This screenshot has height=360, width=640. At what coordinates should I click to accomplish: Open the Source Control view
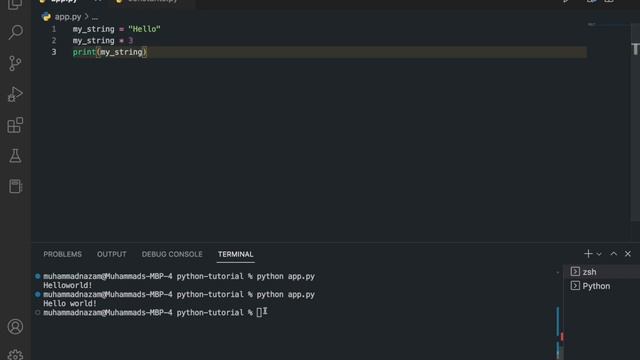[x=16, y=63]
